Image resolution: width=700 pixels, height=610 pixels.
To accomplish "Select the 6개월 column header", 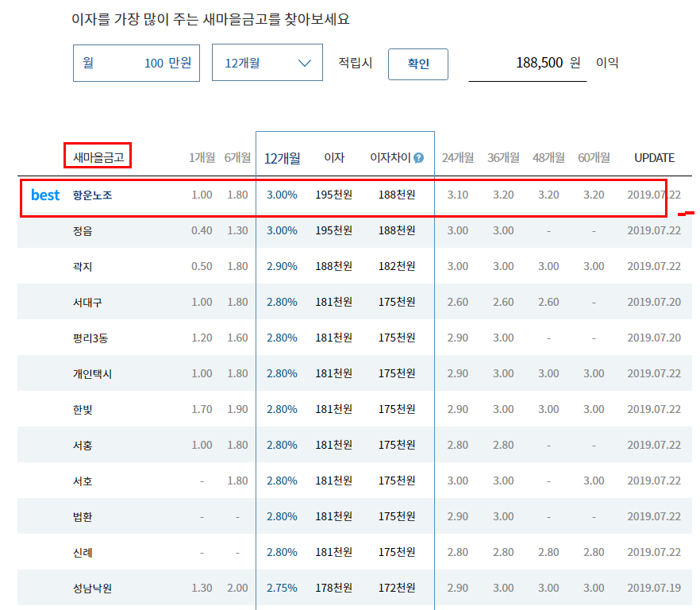I will [x=237, y=158].
